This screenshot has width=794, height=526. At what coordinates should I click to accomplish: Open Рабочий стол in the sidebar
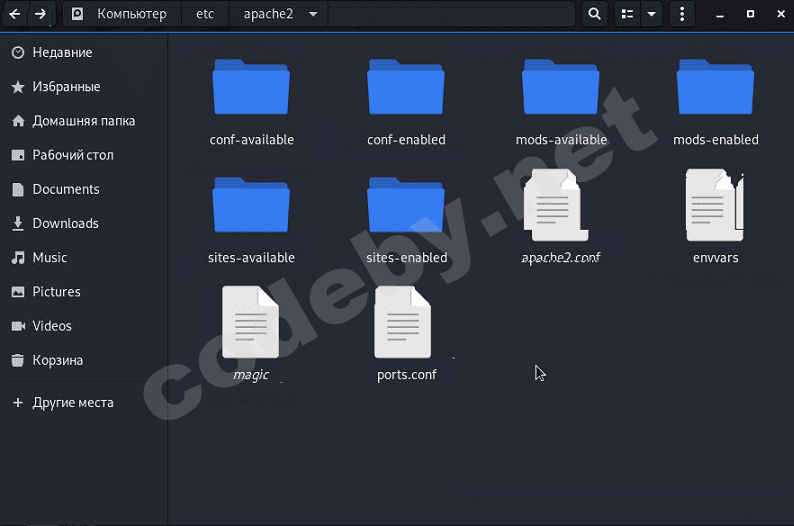[84, 155]
